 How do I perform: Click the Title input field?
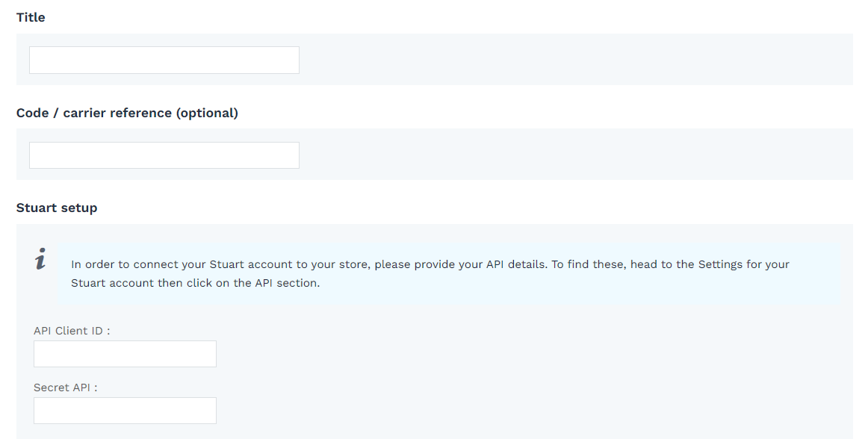coord(164,60)
